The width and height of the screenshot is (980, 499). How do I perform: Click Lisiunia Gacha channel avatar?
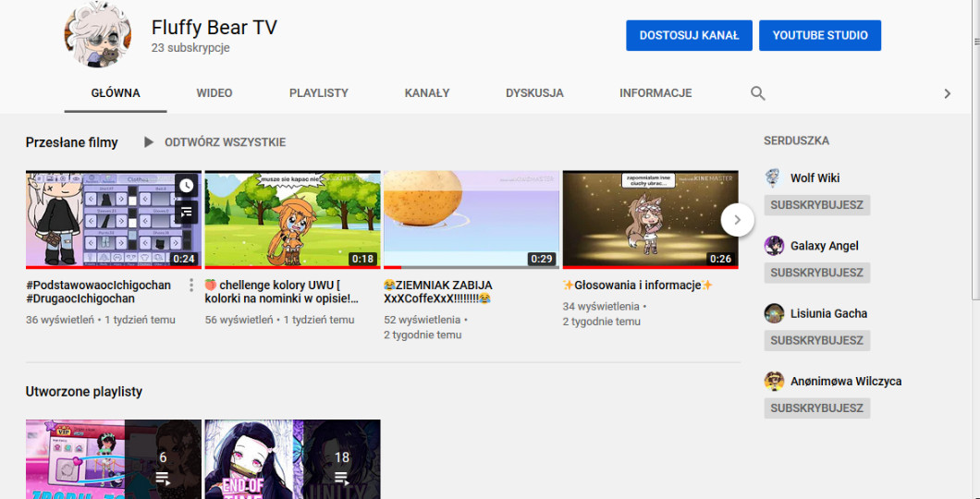pos(775,313)
